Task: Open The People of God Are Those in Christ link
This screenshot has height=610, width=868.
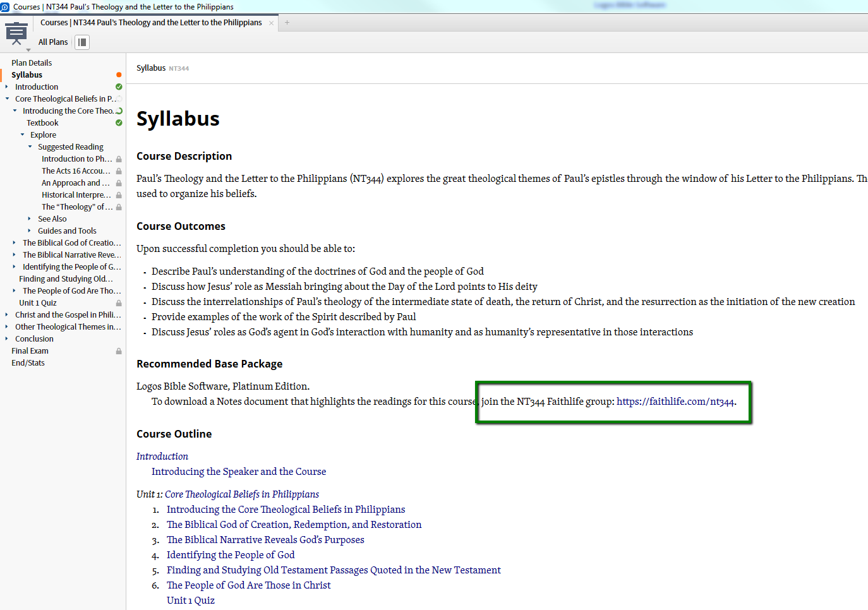Action: pos(248,585)
